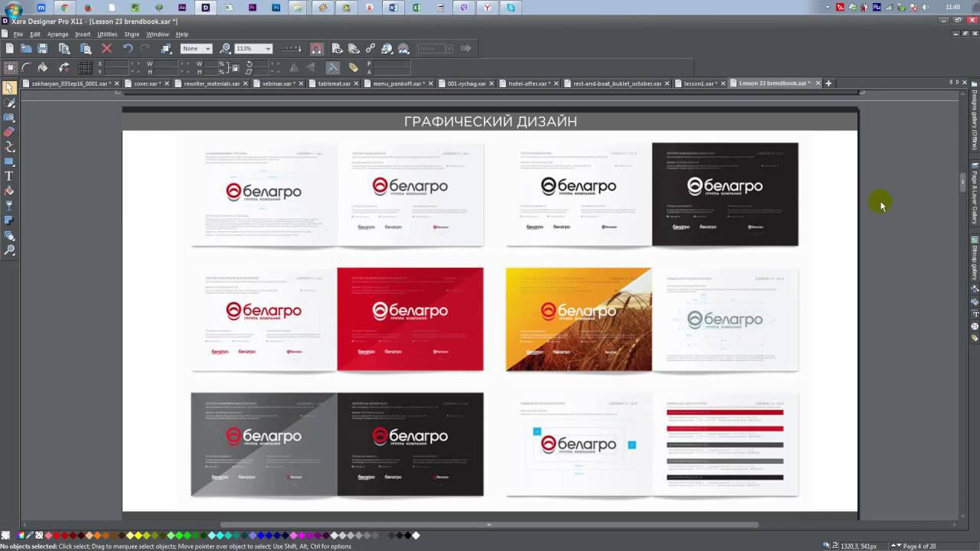Add new document tab with plus button
Viewport: 980px width, 551px height.
828,83
